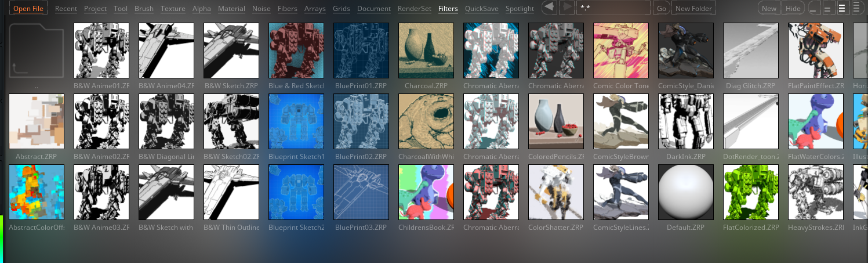The height and width of the screenshot is (263, 868).
Task: Open the Tool tab
Action: click(121, 9)
